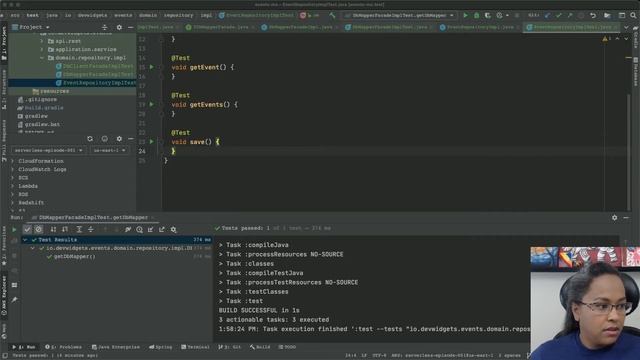Toggle Show Passed tests checkmark button
The height and width of the screenshot is (360, 640).
click(x=27, y=229)
